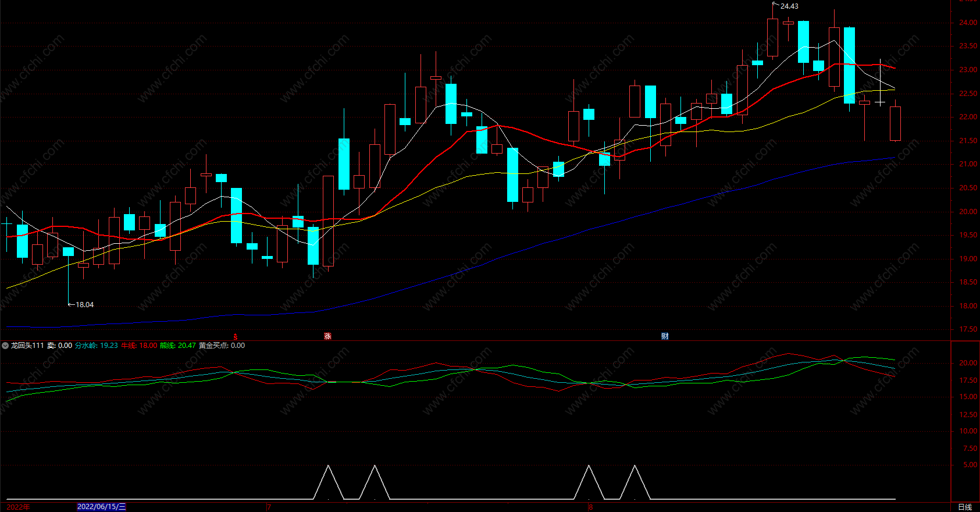Click the month 8 axis marker
This screenshot has height=512, width=980.
pyautogui.click(x=590, y=507)
